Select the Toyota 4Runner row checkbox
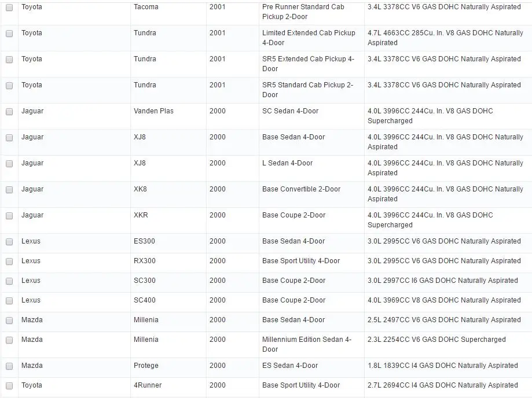Viewport: 532px width, 398px height. [x=9, y=386]
